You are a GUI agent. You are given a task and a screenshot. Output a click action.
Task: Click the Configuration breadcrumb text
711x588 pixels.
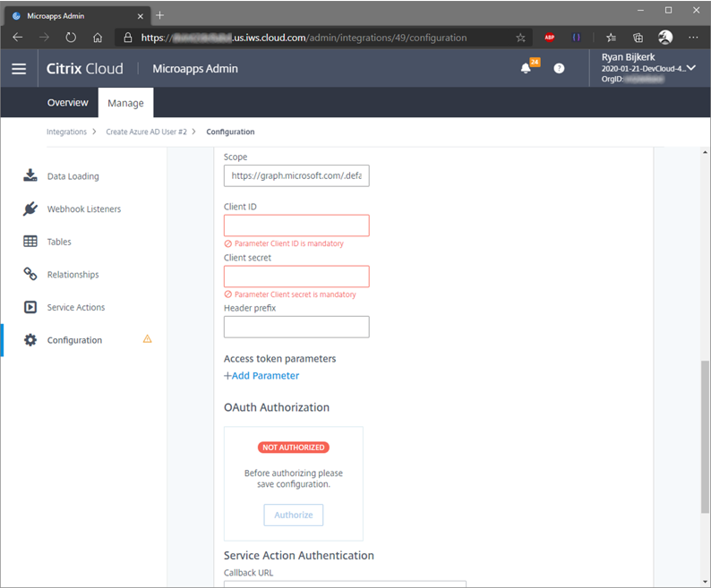230,132
